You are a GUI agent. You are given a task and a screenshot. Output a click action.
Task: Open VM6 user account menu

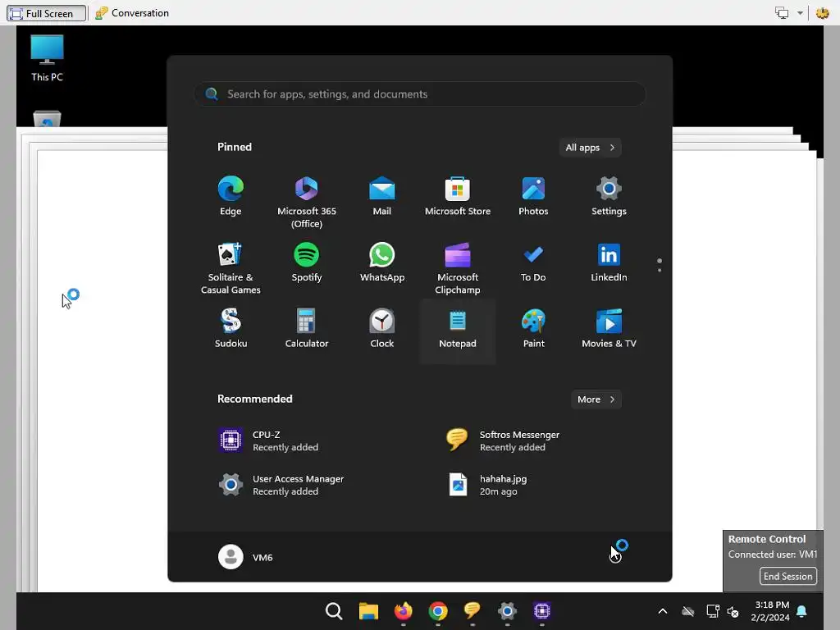[246, 557]
